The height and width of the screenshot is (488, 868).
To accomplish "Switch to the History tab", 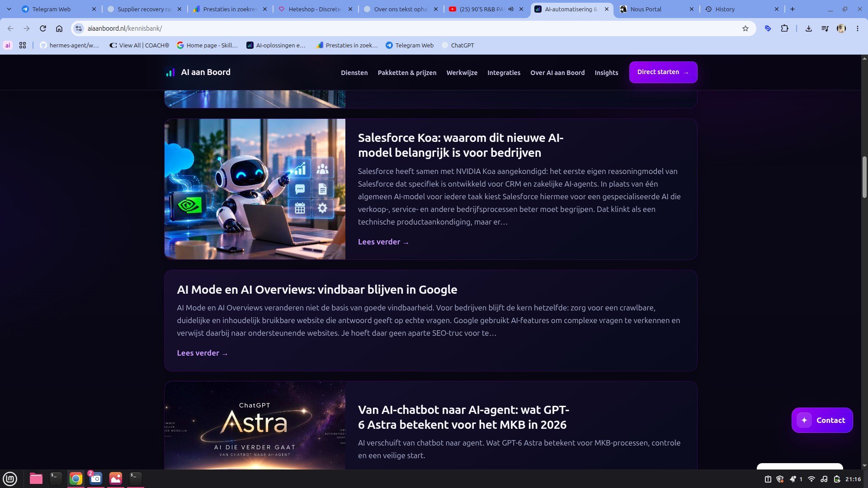I will click(x=741, y=9).
